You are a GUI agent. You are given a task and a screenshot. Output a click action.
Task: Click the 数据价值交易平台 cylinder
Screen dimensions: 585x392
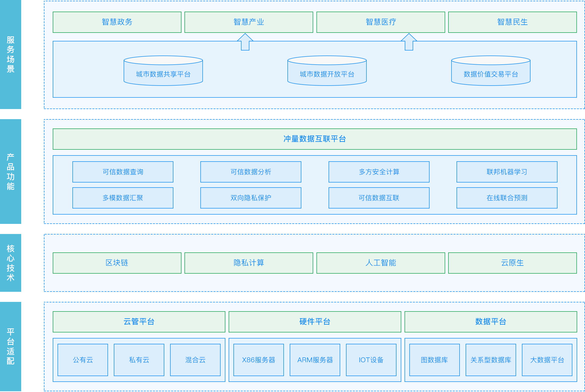coord(491,71)
